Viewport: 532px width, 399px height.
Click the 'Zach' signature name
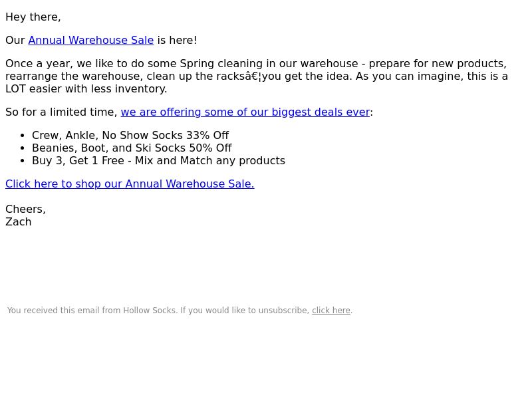pos(19,222)
